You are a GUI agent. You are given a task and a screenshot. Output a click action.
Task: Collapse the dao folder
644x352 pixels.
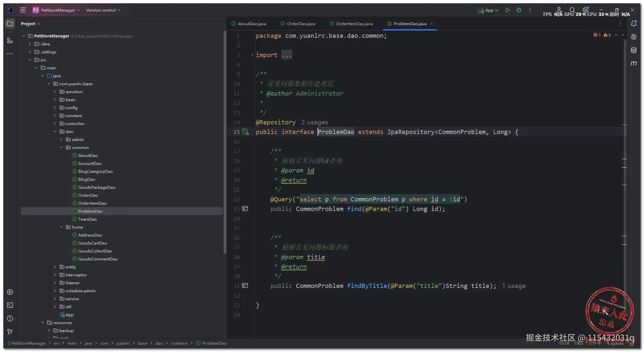click(55, 131)
